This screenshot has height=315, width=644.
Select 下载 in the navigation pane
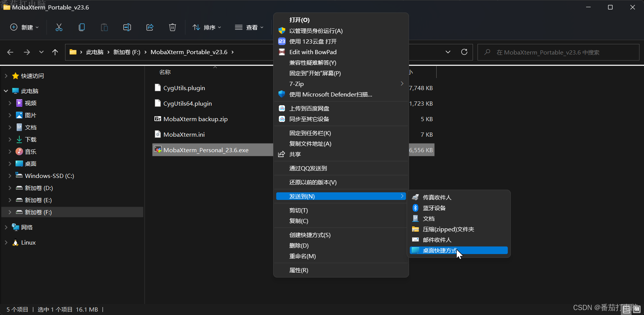coord(31,140)
